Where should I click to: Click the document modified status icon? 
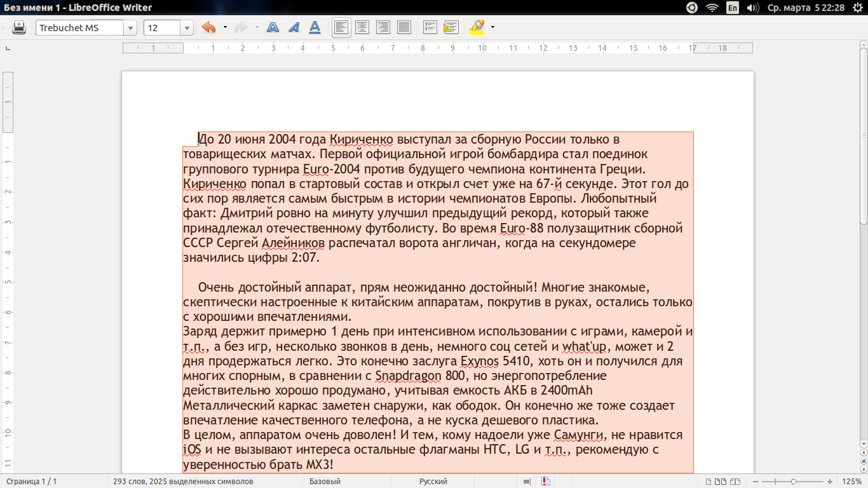click(x=545, y=482)
